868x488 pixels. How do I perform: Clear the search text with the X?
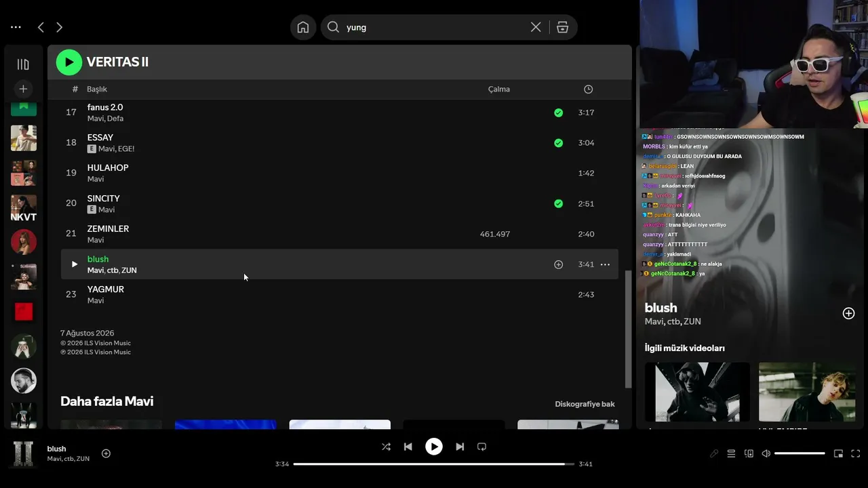(536, 27)
